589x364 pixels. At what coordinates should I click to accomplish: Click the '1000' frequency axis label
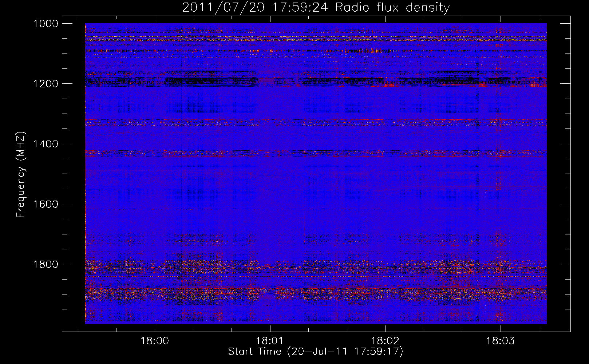[x=46, y=24]
